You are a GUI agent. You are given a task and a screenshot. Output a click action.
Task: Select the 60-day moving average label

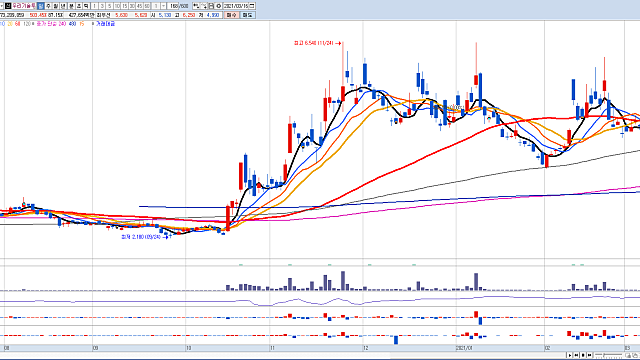click(x=18, y=24)
